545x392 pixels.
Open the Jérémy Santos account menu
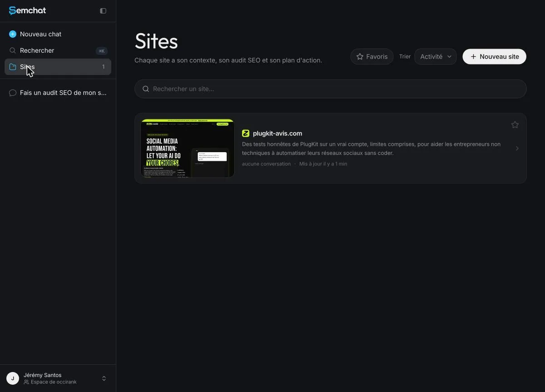coord(58,378)
